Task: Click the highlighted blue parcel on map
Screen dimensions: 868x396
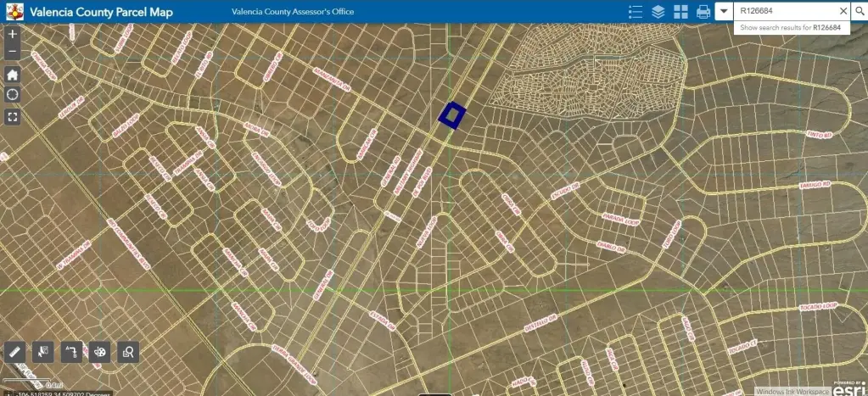Action: [451, 114]
